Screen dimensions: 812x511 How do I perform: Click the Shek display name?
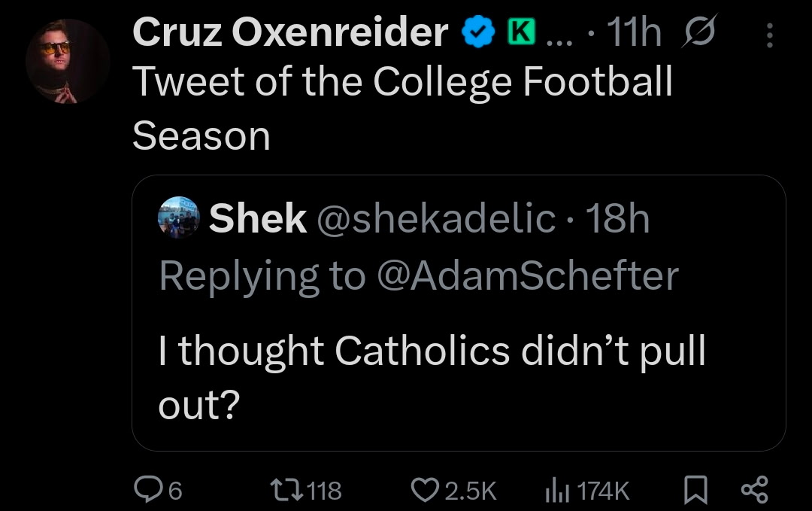257,219
